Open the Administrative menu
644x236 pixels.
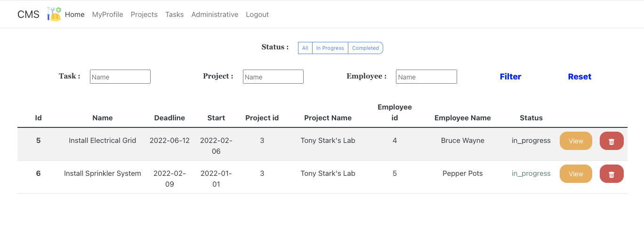(215, 15)
